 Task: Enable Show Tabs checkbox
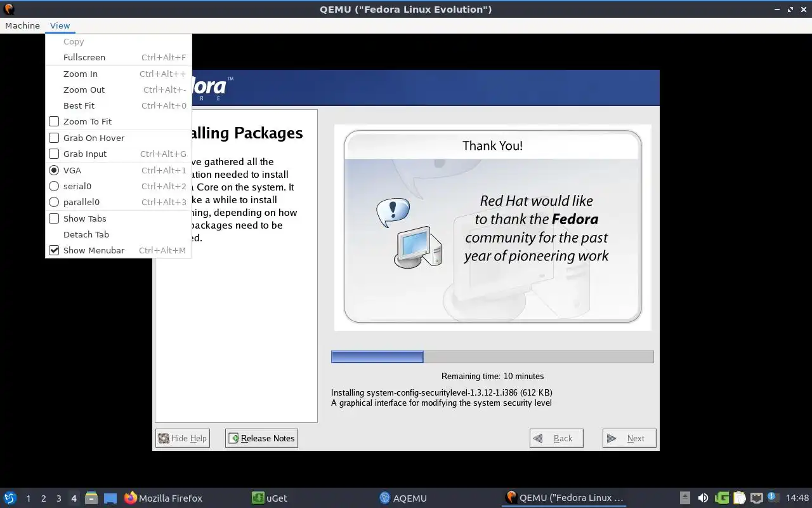click(118, 218)
